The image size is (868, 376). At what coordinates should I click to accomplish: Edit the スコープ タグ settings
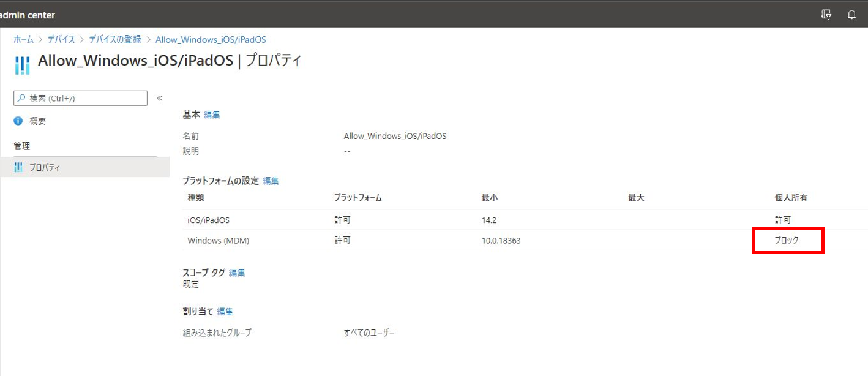[236, 273]
